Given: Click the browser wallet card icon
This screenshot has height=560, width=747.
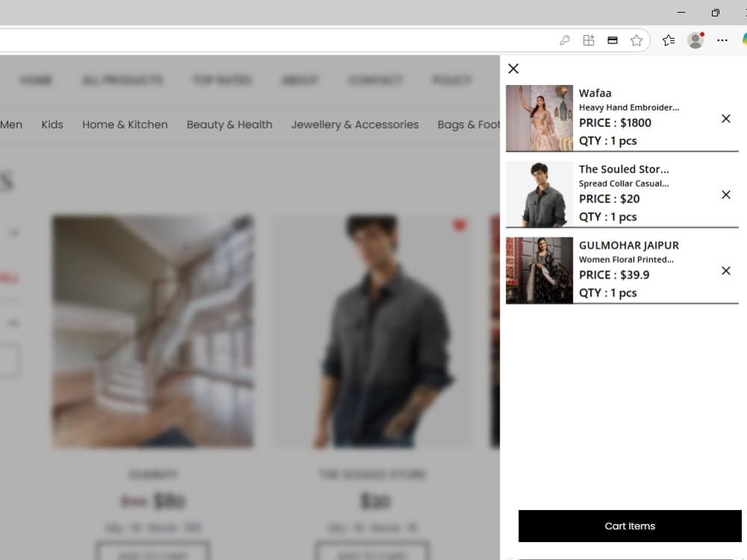Looking at the screenshot, I should pos(613,40).
